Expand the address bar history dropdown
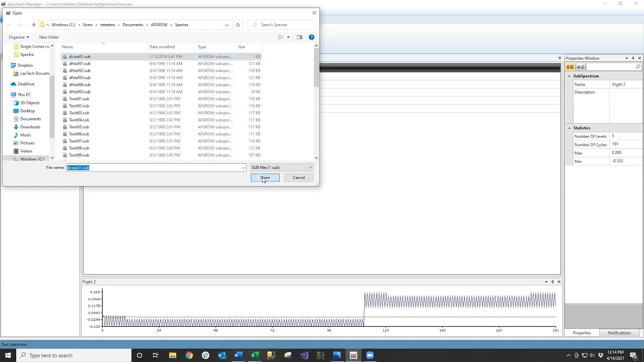 pos(227,25)
